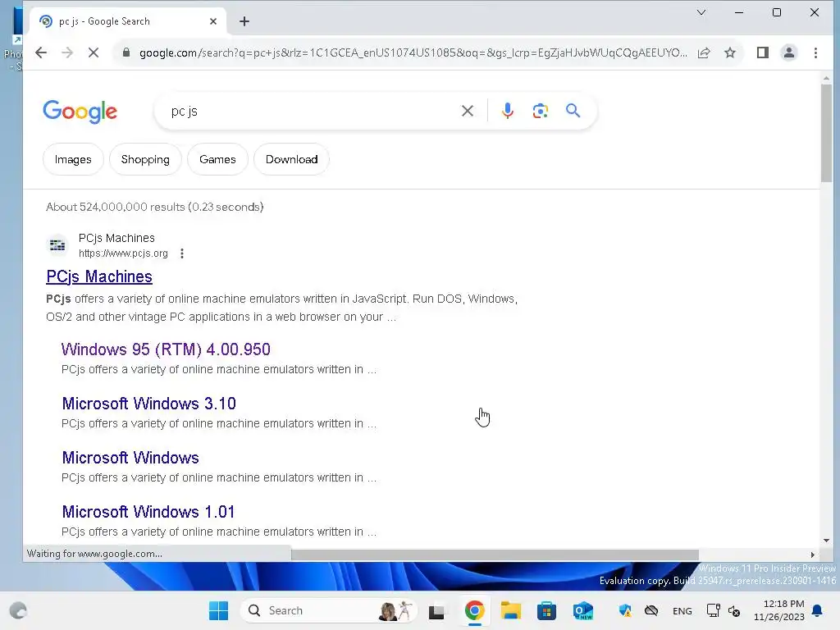Open Microsoft Store from the taskbar
Viewport: 840px width, 630px height.
tap(546, 610)
